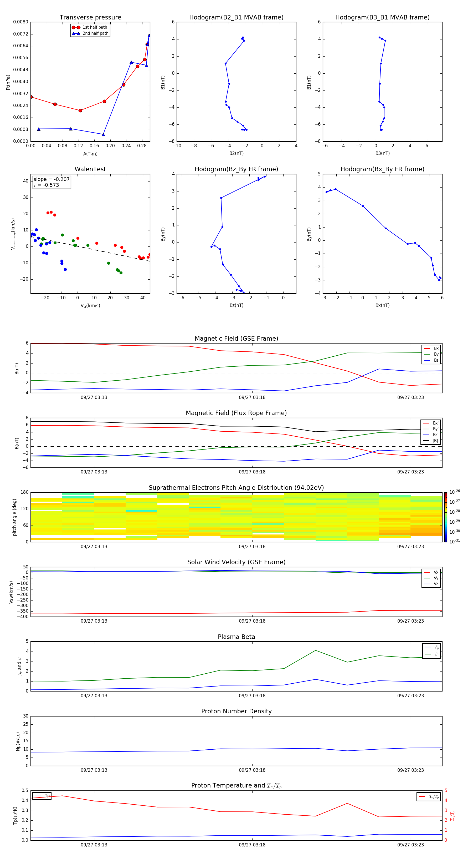Click "09/27 03:18" under the Proton Number Density plot
The width and height of the screenshot is (473, 868).
coord(252,770)
